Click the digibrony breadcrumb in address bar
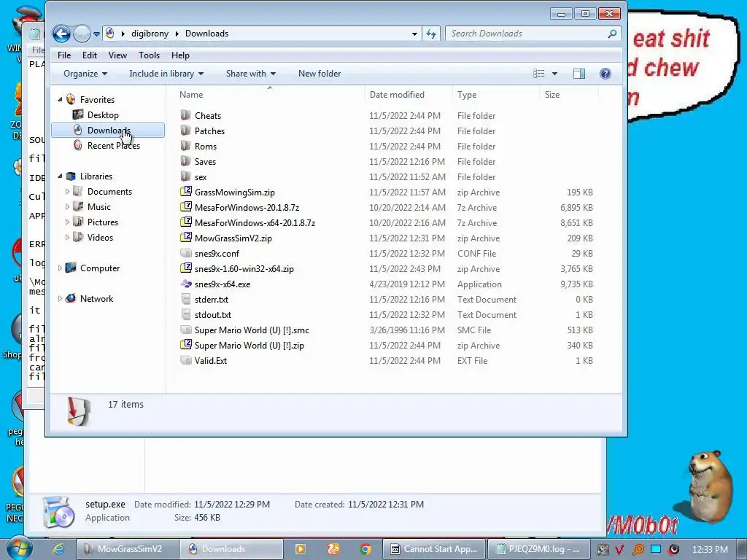 pos(150,34)
